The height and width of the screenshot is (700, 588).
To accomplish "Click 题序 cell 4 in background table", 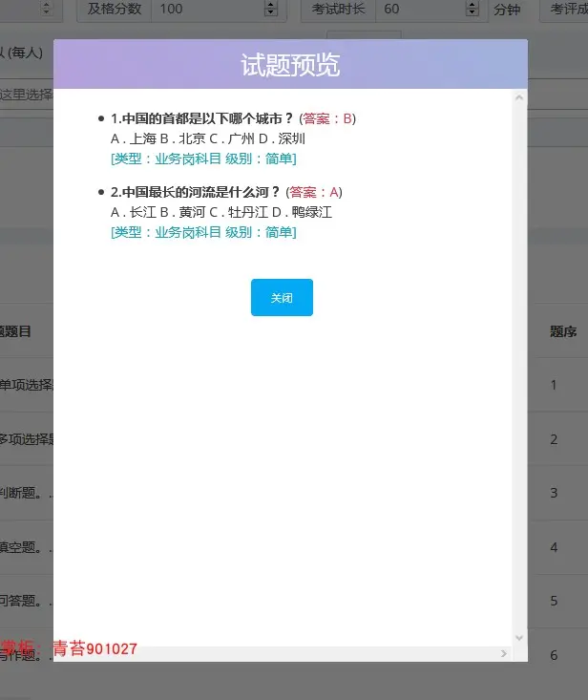I will tap(554, 547).
